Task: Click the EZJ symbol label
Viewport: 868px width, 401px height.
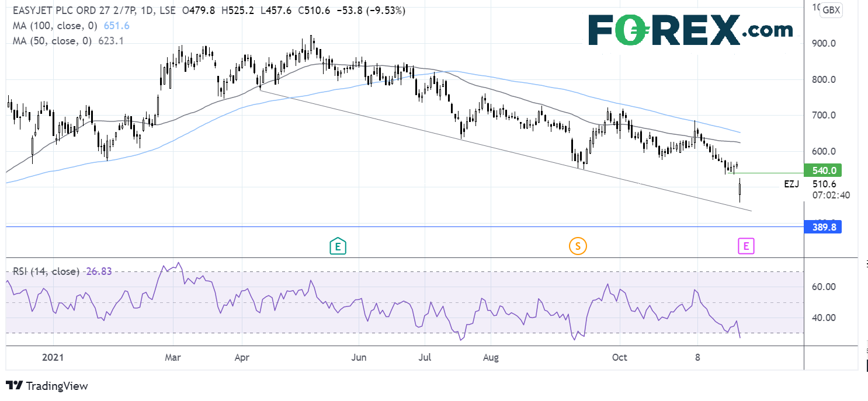Action: (x=791, y=183)
